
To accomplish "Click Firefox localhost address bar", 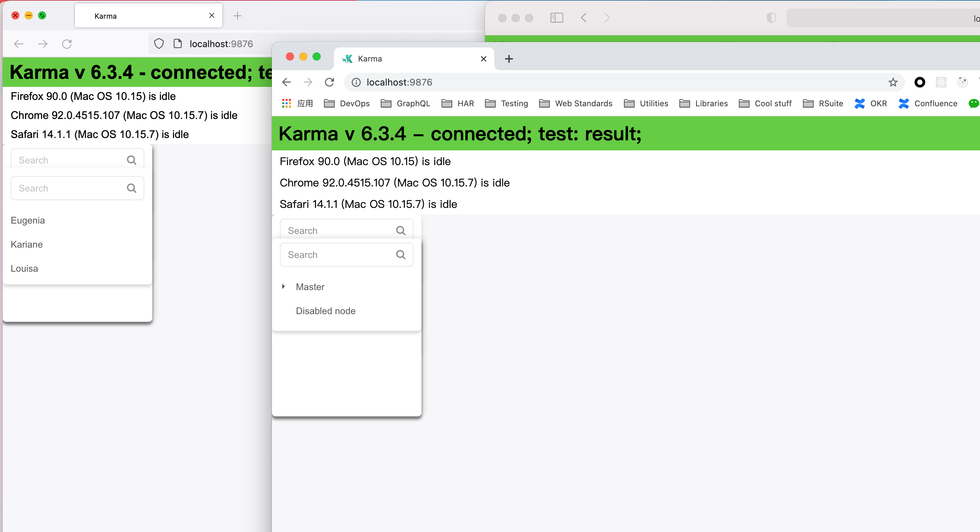I will tap(221, 44).
